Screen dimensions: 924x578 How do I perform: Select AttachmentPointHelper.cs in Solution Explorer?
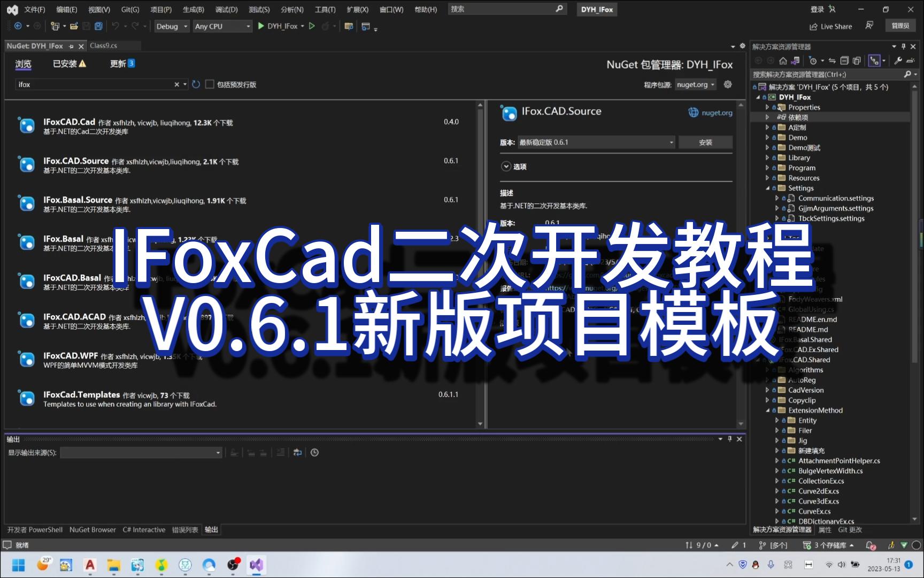tap(839, 461)
